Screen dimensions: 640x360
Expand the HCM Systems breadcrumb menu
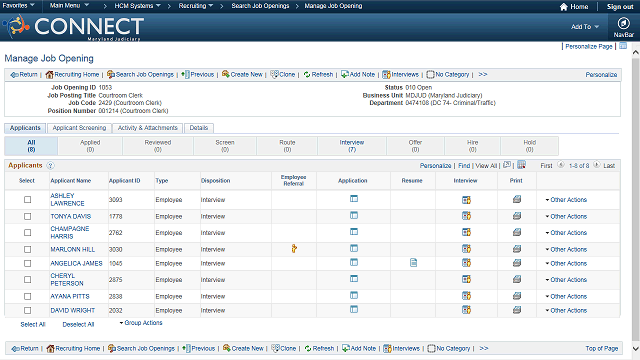pos(138,6)
